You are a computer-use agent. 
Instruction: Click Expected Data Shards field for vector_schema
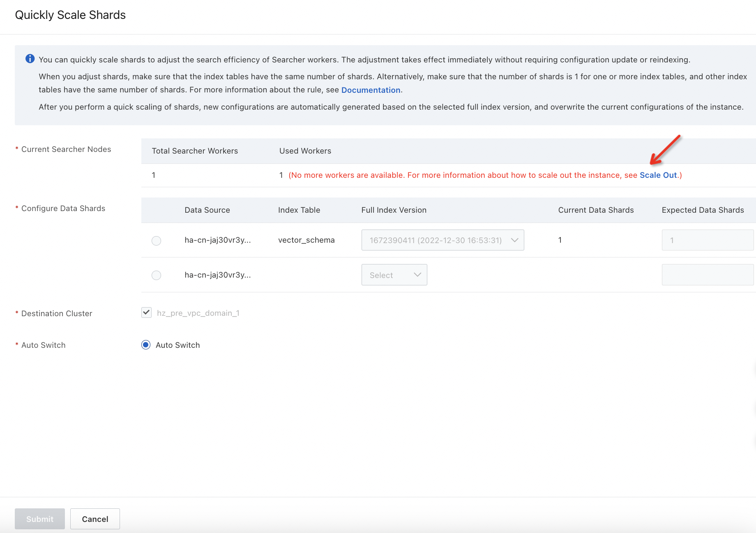[x=707, y=240]
